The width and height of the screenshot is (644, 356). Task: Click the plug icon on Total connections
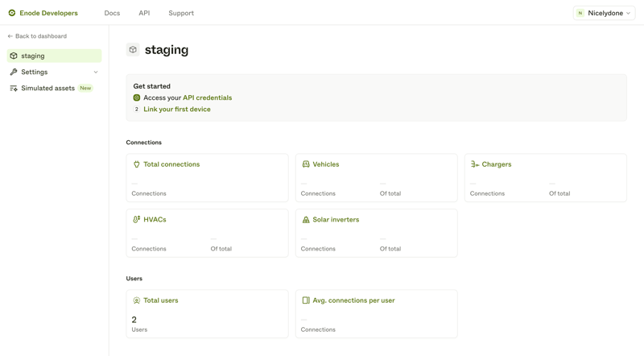coord(136,164)
